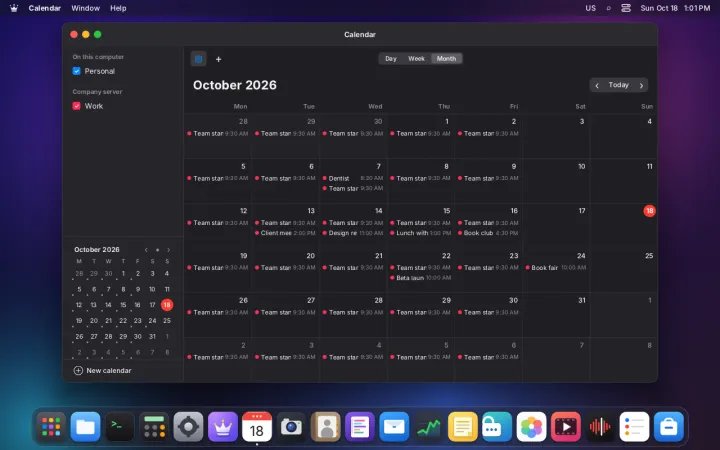The height and width of the screenshot is (450, 720).
Task: Open the Dentist event on October 7
Action: tap(353, 178)
